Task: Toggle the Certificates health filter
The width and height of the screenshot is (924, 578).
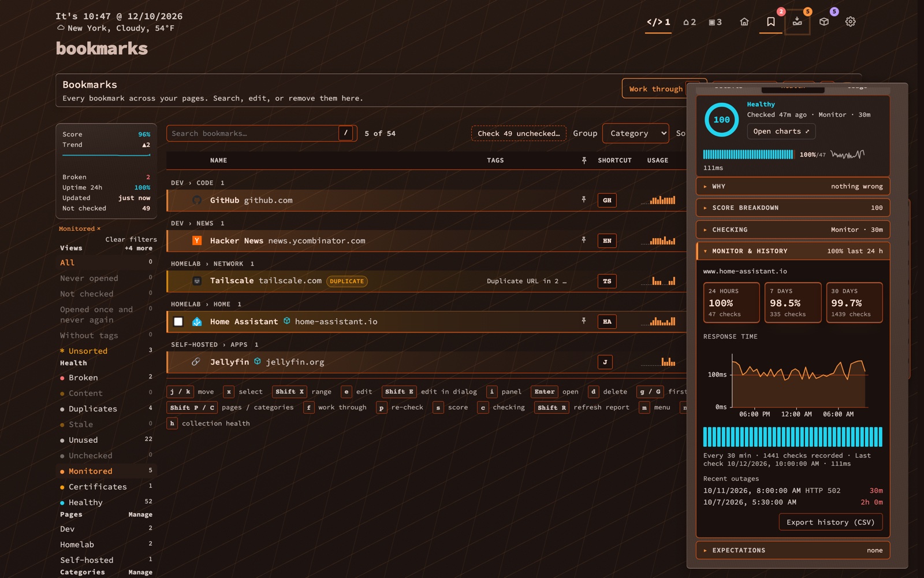Action: (x=106, y=487)
